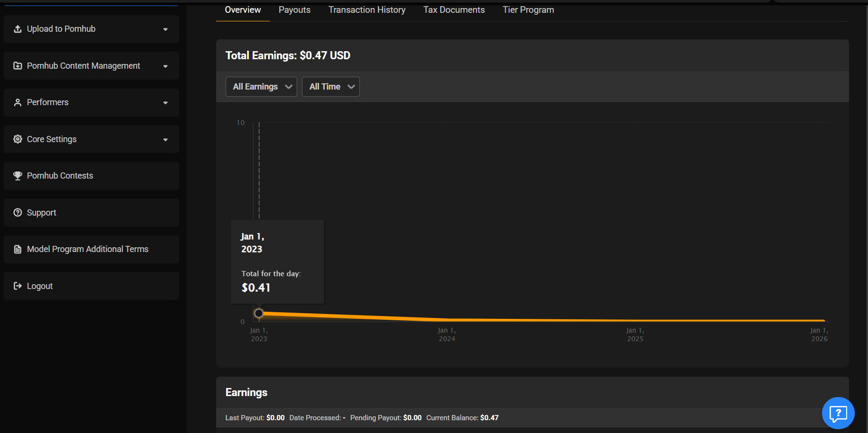Click the upload icon beside Upload to Pornhub
This screenshot has height=433, width=868.
tap(18, 29)
